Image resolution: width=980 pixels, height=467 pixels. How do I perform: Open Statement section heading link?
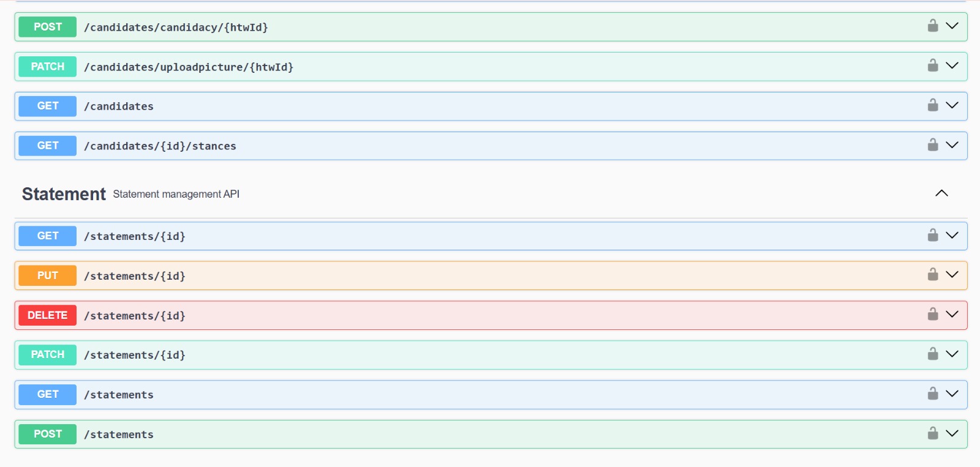click(64, 194)
